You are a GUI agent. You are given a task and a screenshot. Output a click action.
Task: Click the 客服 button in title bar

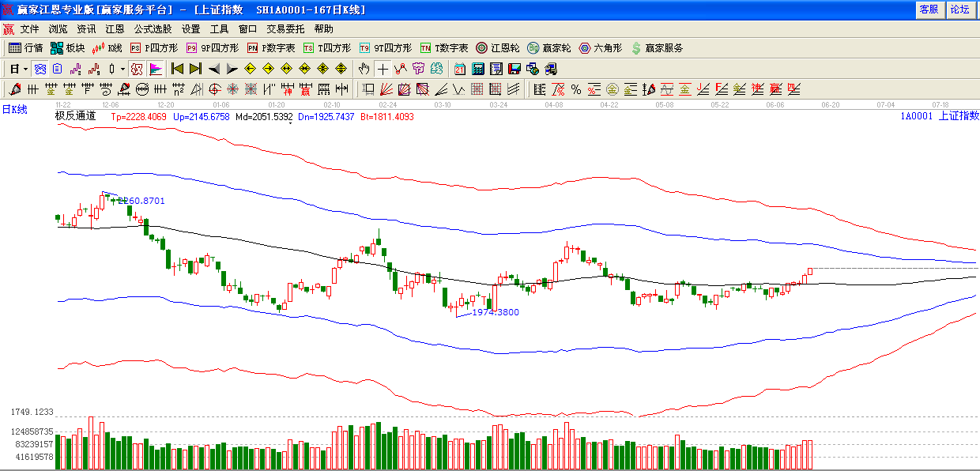(929, 9)
